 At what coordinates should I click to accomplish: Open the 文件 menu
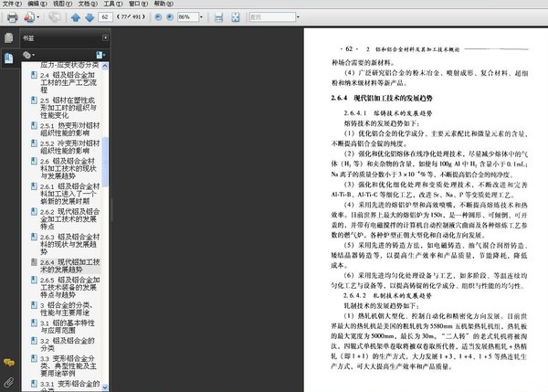[12, 4]
